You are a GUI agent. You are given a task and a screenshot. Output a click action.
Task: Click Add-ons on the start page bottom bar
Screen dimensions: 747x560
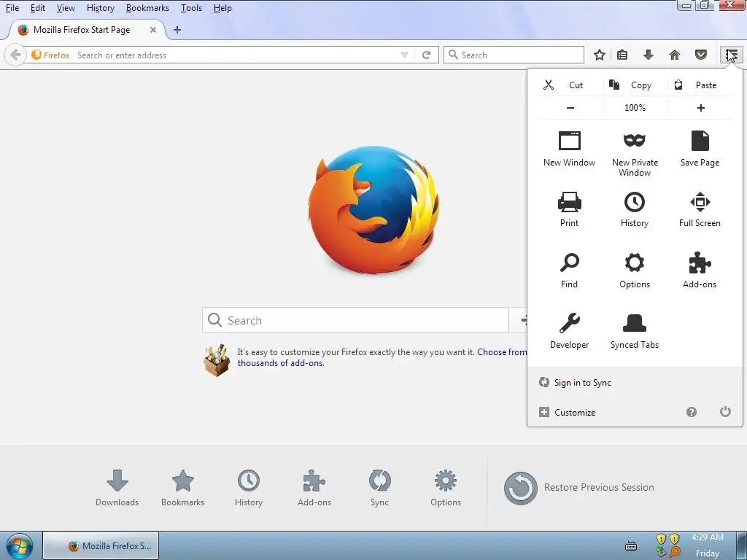coord(314,488)
